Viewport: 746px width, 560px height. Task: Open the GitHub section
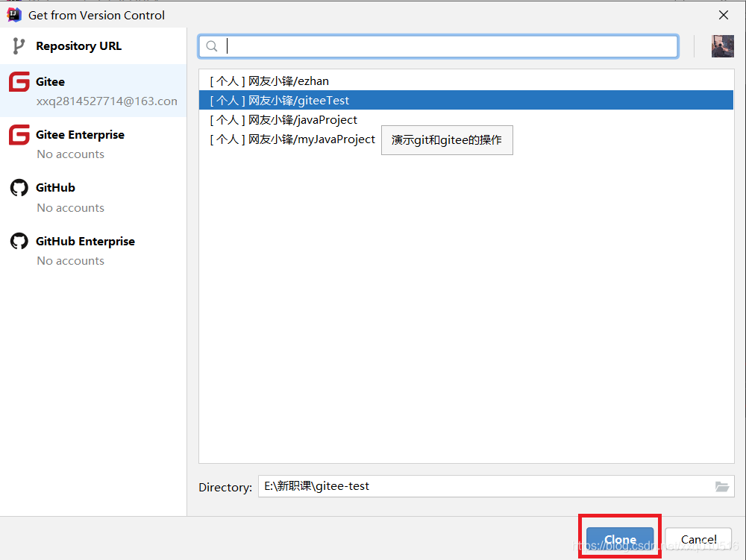click(x=93, y=197)
